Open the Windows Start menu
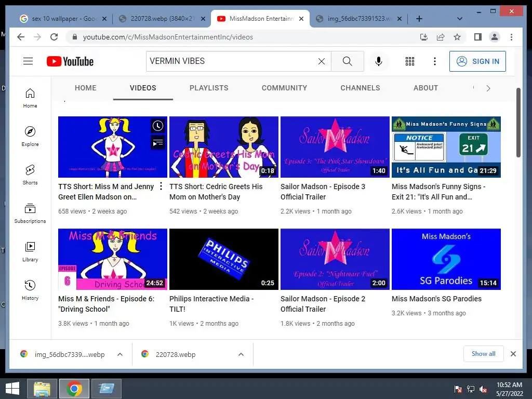Viewport: 532px width, 399px height. point(12,389)
